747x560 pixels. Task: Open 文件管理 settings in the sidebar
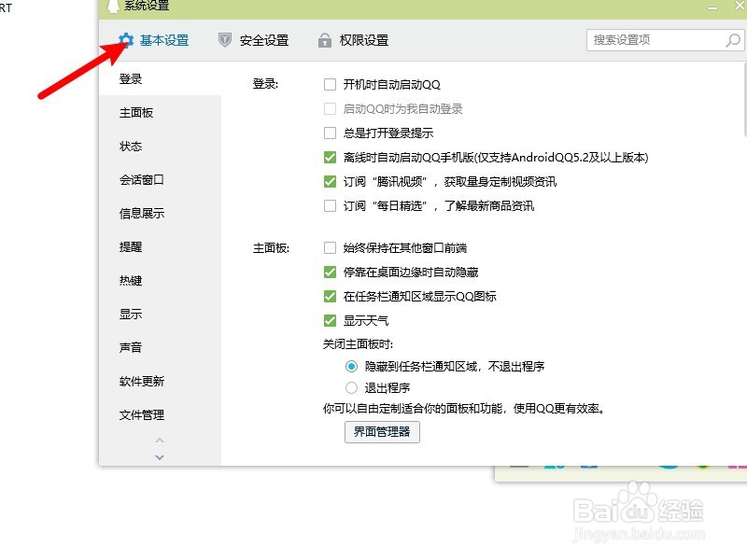point(160,414)
